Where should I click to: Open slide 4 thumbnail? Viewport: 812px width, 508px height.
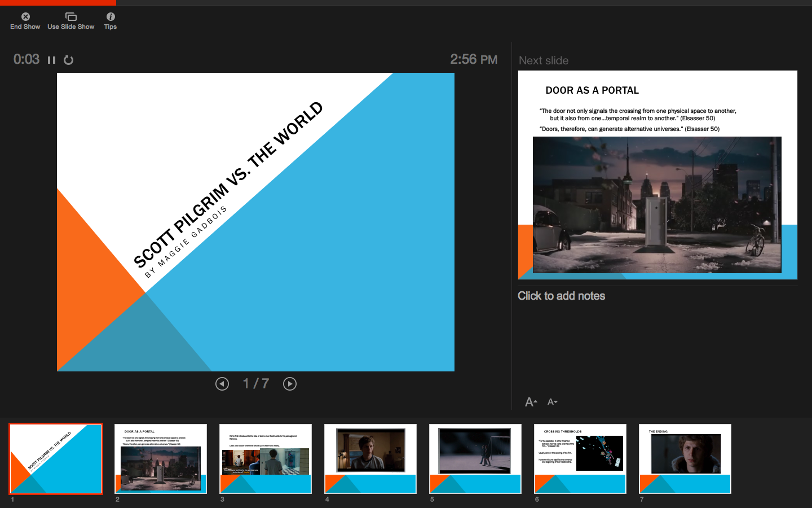click(370, 459)
